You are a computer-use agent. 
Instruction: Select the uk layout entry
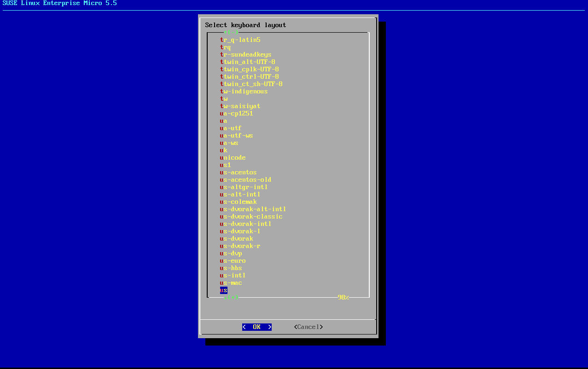click(223, 150)
